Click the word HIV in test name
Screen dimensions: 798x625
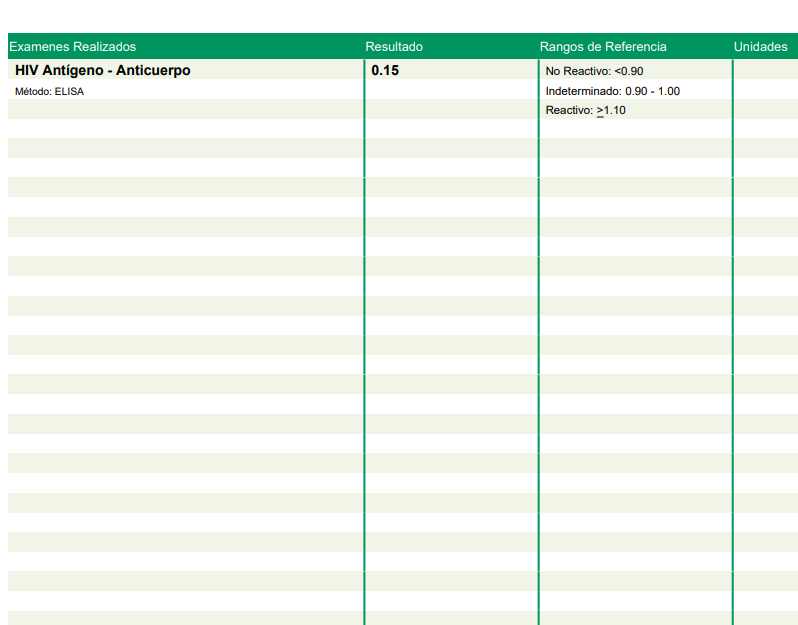pos(27,71)
